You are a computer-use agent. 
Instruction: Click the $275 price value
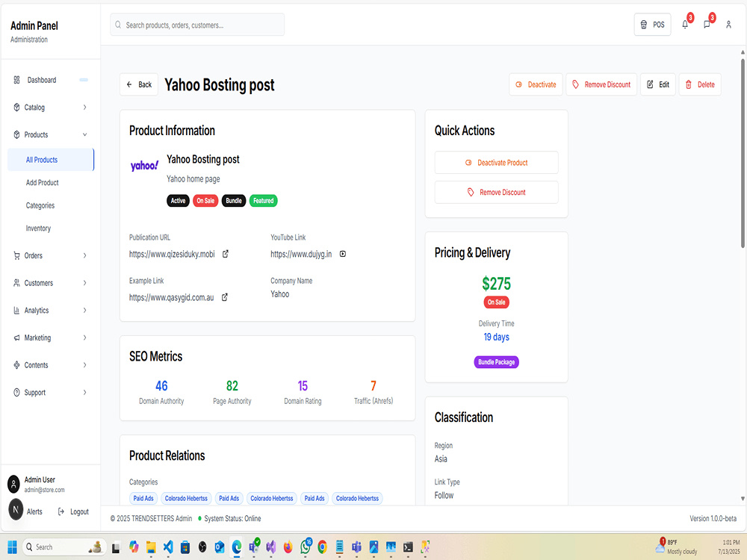(497, 284)
